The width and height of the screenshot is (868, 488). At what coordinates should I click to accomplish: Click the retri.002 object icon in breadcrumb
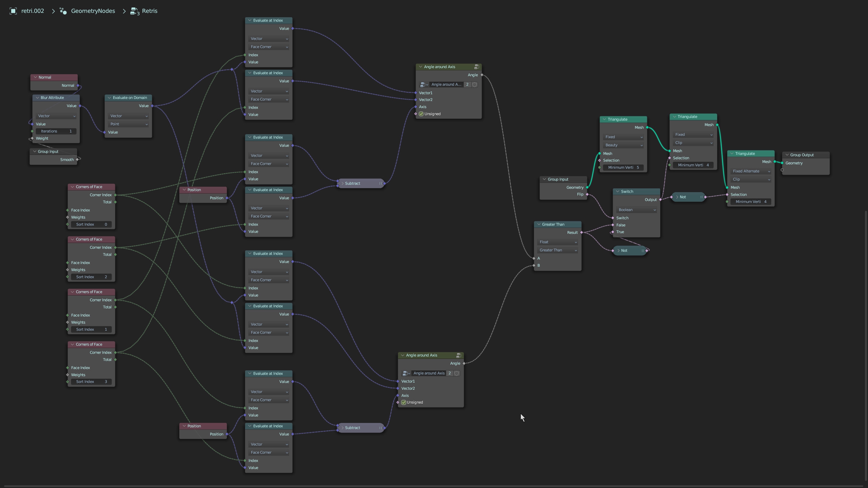click(13, 11)
